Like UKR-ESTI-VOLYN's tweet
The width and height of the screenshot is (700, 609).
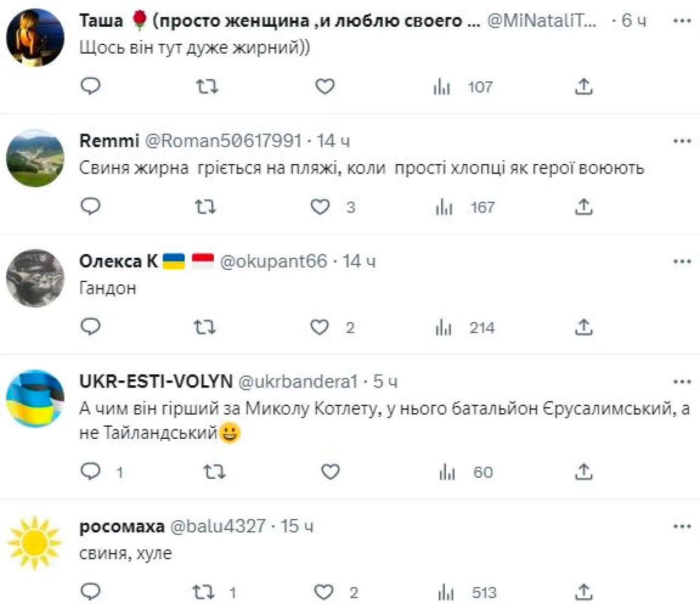(330, 471)
